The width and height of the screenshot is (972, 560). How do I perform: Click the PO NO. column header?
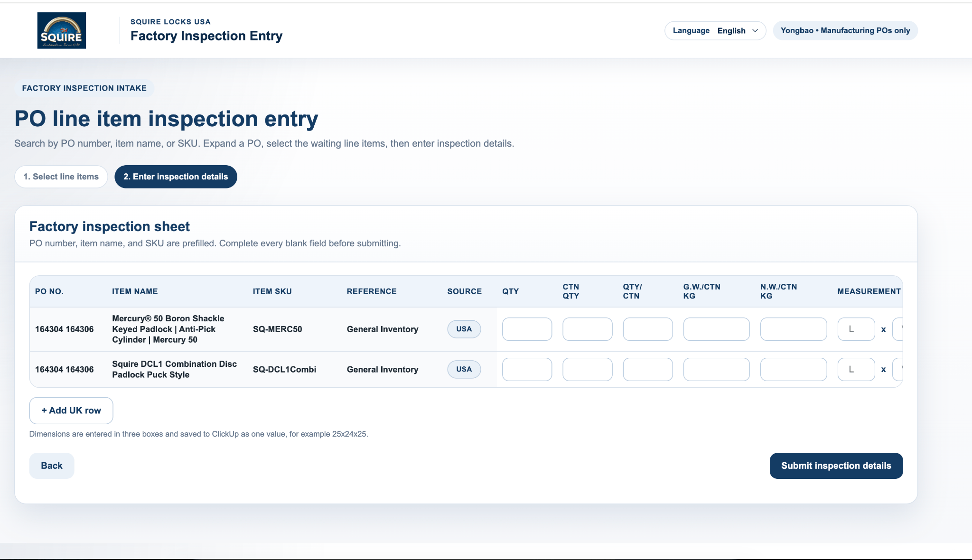pyautogui.click(x=49, y=291)
